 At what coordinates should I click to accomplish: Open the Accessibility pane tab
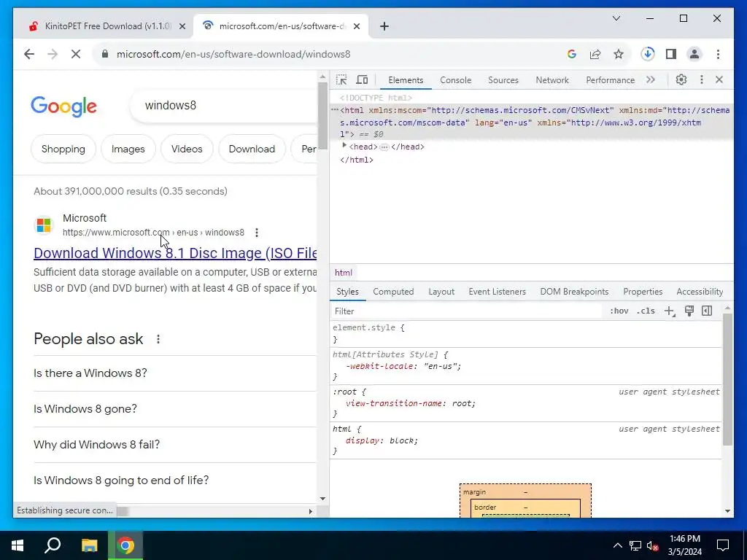(700, 292)
